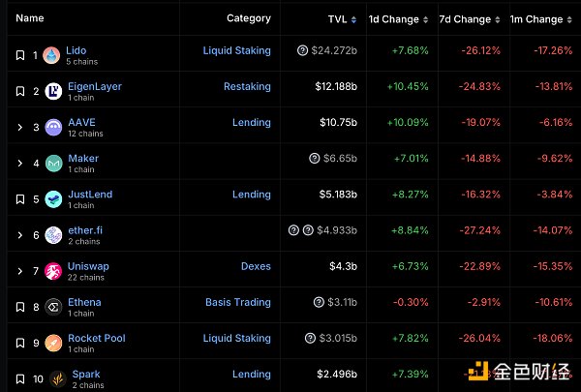Open the Basis Trading category link

(x=238, y=302)
